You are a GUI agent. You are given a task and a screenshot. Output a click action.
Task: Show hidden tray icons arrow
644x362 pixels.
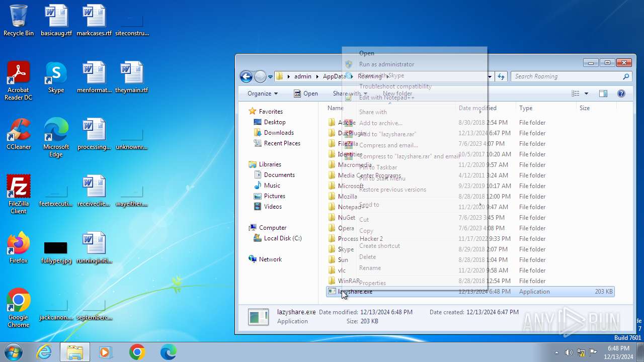[x=556, y=352]
